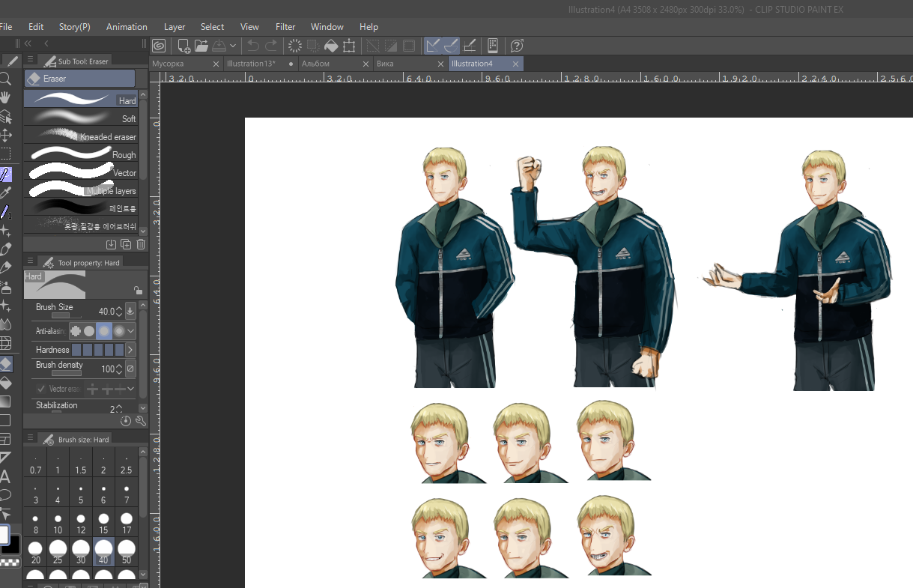The height and width of the screenshot is (588, 913).
Task: Select the Kneaded eraser sub tool
Action: (81, 136)
